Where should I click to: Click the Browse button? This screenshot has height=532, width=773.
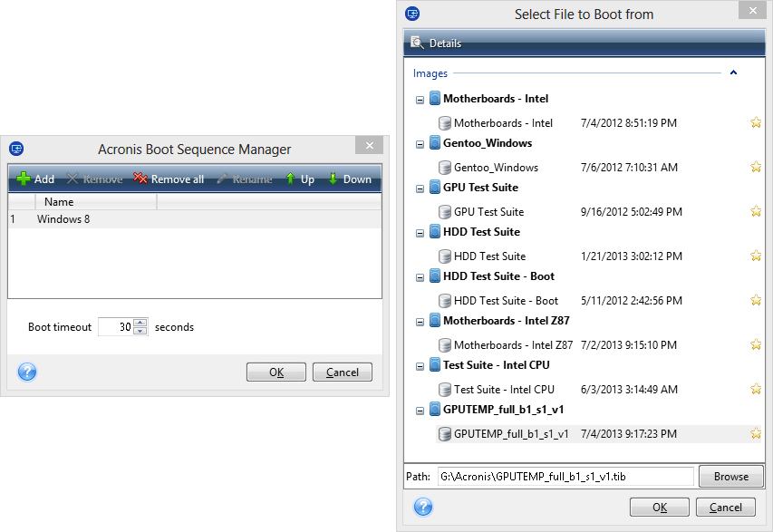click(731, 477)
